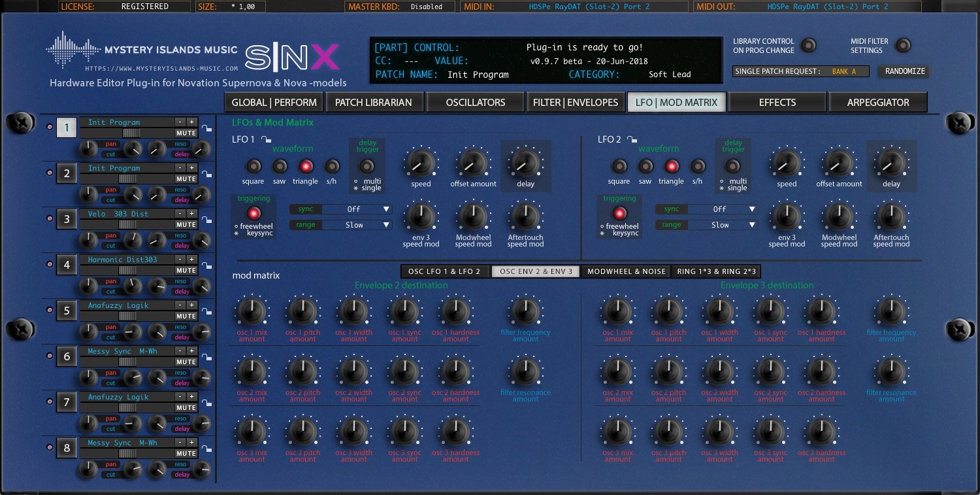This screenshot has height=495, width=980.
Task: Click the osc 1 mix amount knob under Envelope 2
Action: pyautogui.click(x=252, y=312)
